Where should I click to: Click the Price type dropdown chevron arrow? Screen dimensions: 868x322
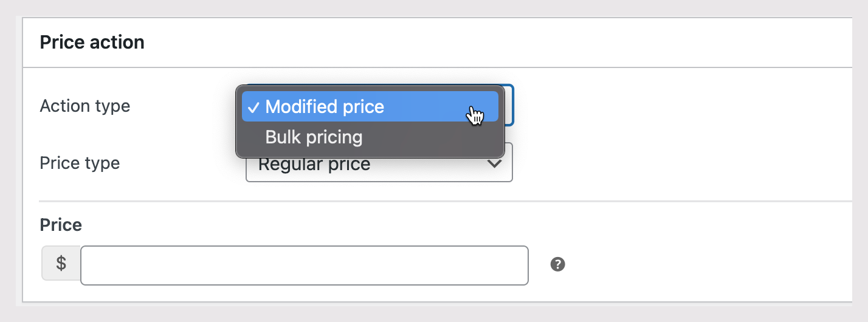(x=495, y=163)
